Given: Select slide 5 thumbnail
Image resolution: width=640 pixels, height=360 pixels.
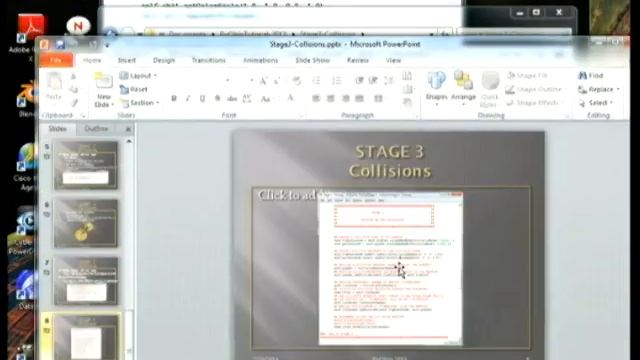Looking at the screenshot, I should coord(86,165).
